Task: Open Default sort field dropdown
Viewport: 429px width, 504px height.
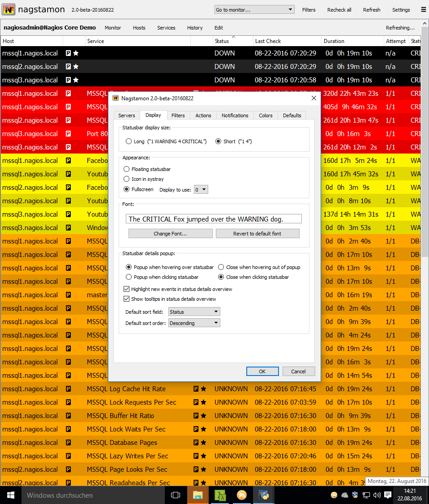Action: click(x=194, y=312)
